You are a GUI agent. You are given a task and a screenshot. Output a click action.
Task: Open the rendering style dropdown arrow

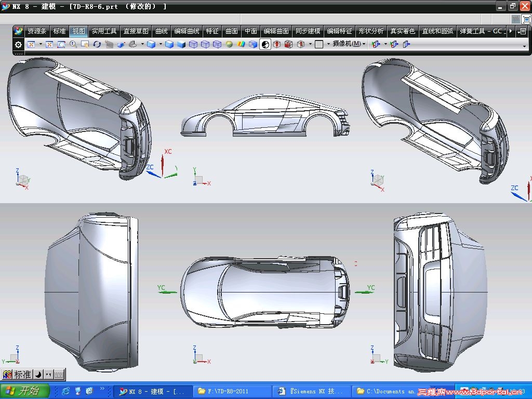[x=161, y=44]
